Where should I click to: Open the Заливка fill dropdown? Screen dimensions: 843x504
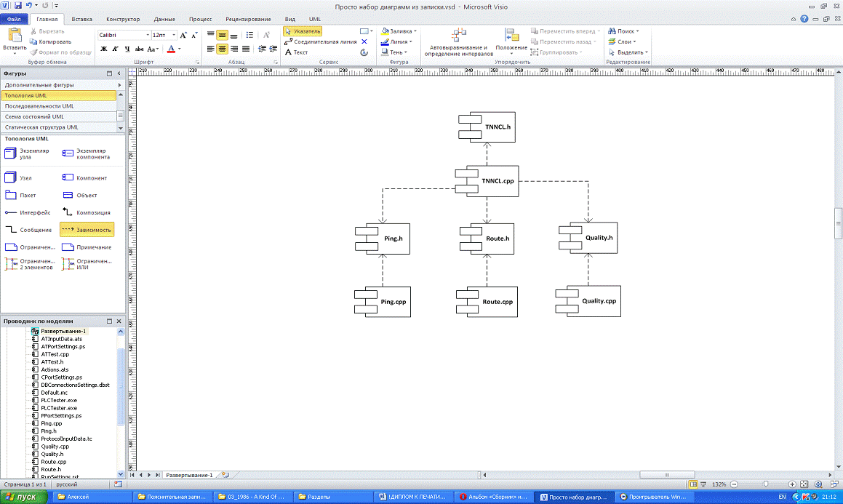[x=399, y=31]
